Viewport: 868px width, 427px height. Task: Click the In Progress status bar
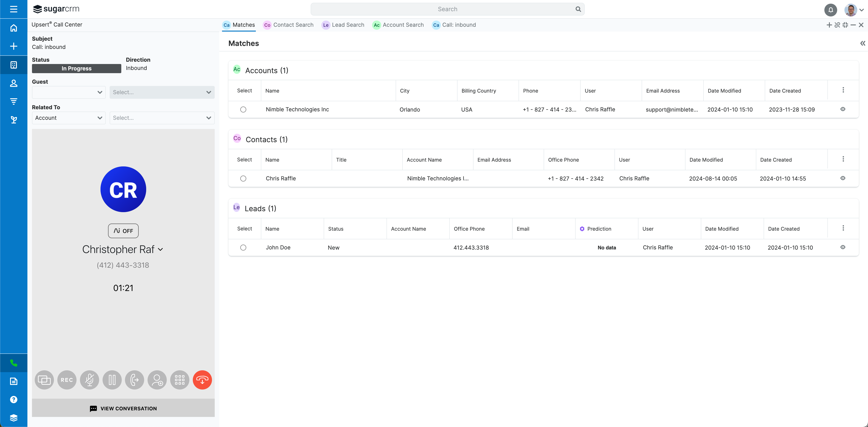pos(76,68)
